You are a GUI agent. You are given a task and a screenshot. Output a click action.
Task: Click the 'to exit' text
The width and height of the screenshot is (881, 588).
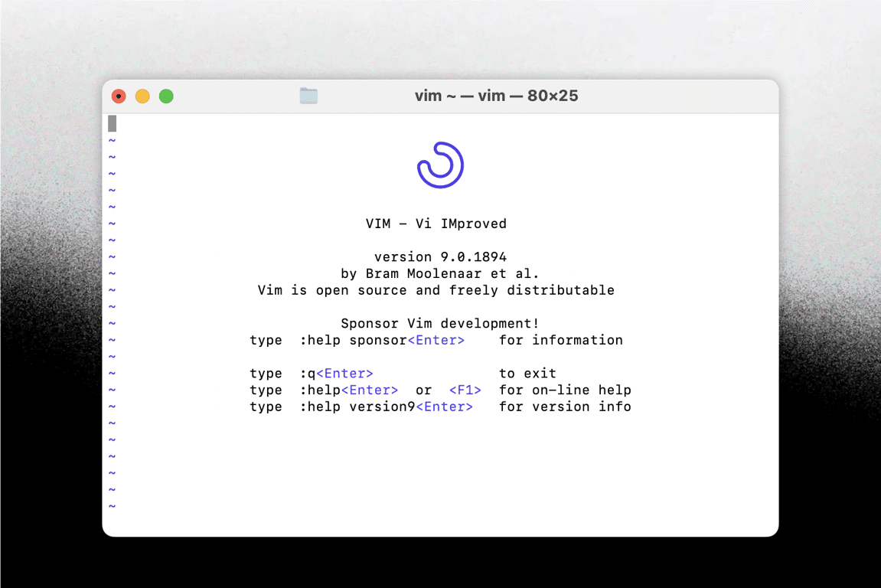[x=527, y=374]
